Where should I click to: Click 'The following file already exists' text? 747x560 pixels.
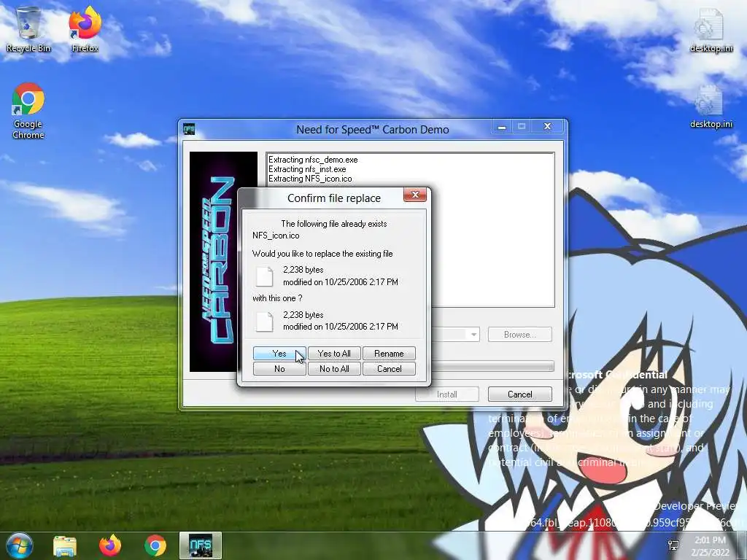pos(334,223)
